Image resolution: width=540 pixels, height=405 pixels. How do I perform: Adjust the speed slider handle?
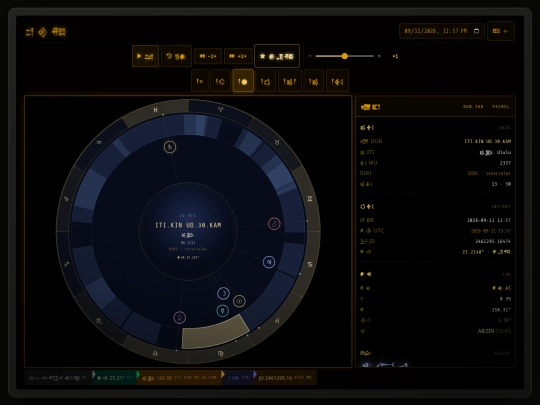(344, 56)
